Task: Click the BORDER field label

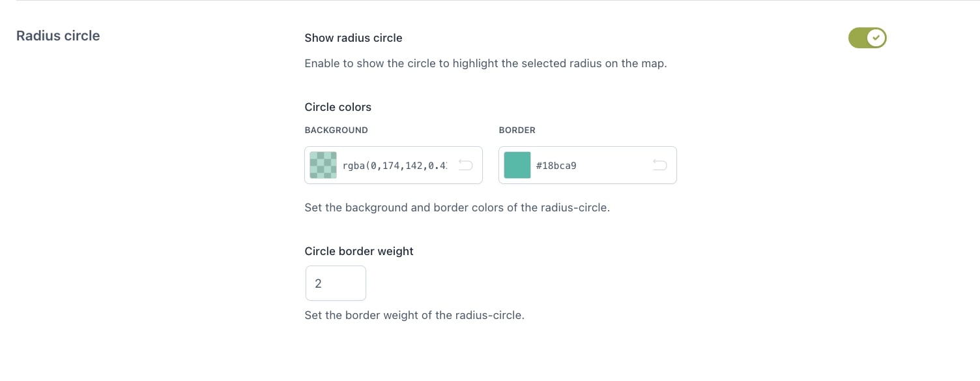Action: coord(517,130)
